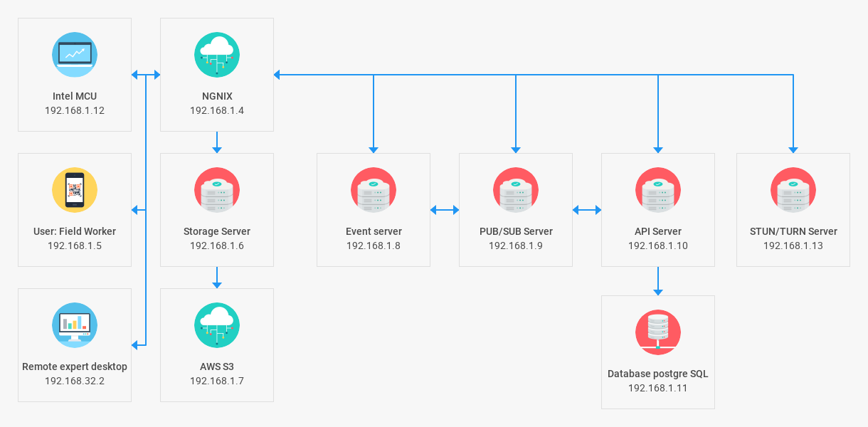This screenshot has height=427, width=868.
Task: Click the Event server stack icon
Action: coord(374,190)
